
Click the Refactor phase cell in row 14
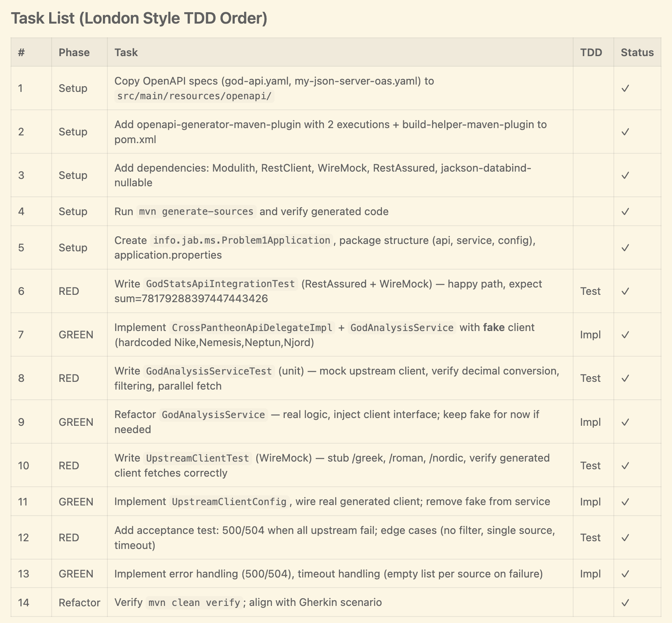point(79,602)
